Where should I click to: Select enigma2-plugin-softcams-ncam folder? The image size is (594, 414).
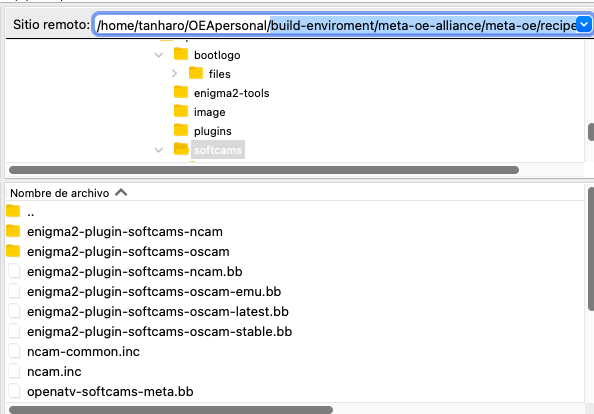[125, 231]
